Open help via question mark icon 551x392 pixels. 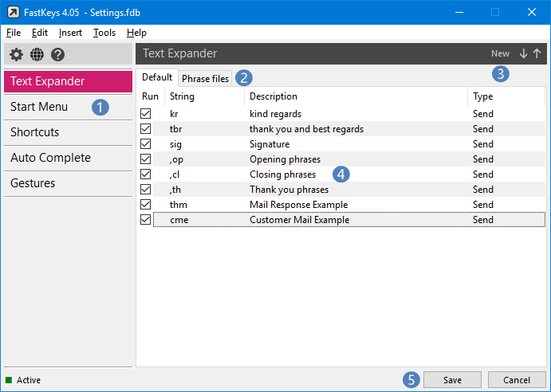[x=57, y=54]
